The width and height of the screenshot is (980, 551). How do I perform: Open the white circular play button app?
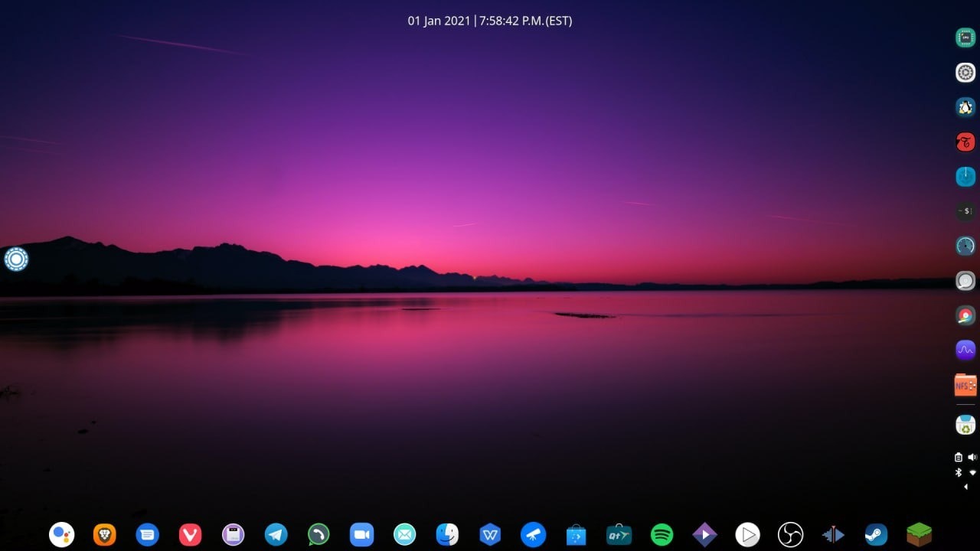747,534
